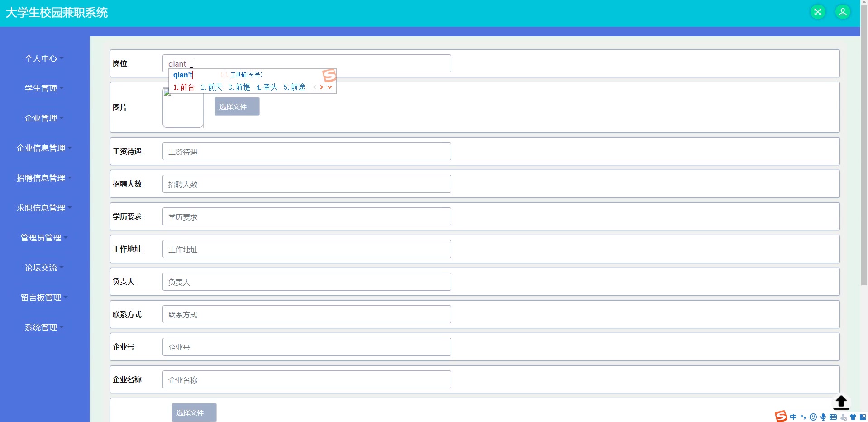Open the IME toolbox grid icon

coord(863,417)
